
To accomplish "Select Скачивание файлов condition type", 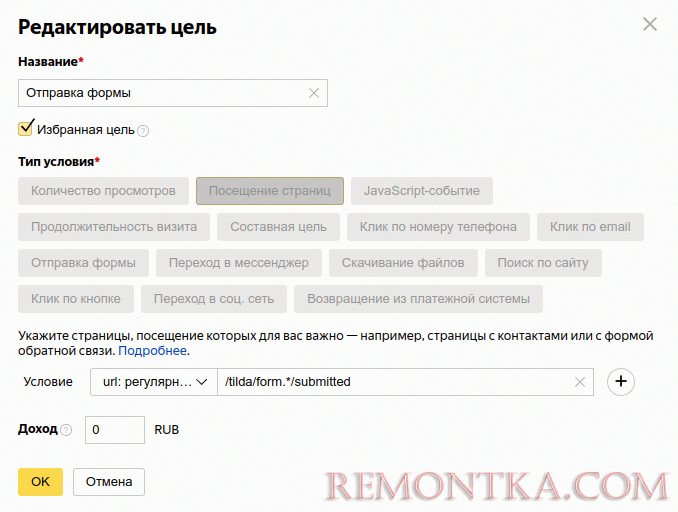I will click(x=403, y=262).
